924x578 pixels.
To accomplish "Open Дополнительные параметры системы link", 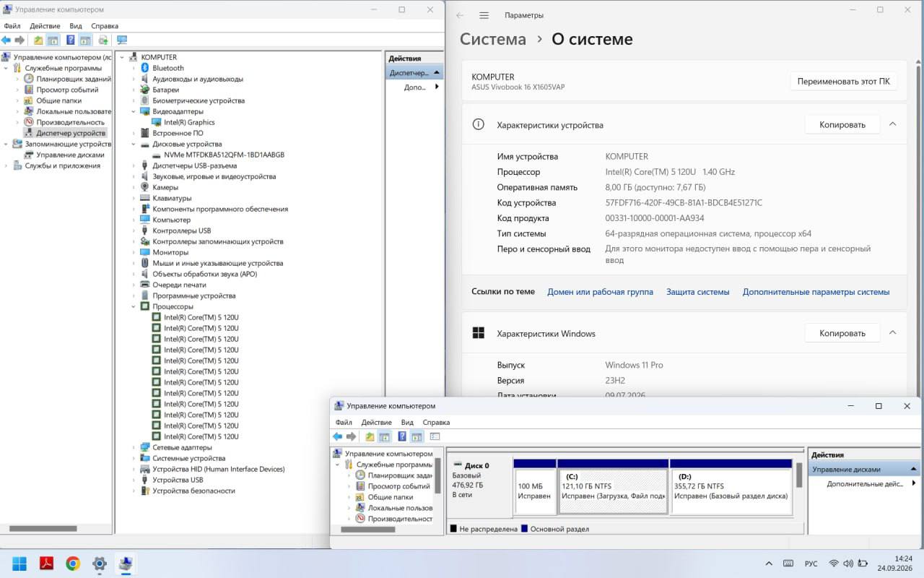I will click(816, 292).
